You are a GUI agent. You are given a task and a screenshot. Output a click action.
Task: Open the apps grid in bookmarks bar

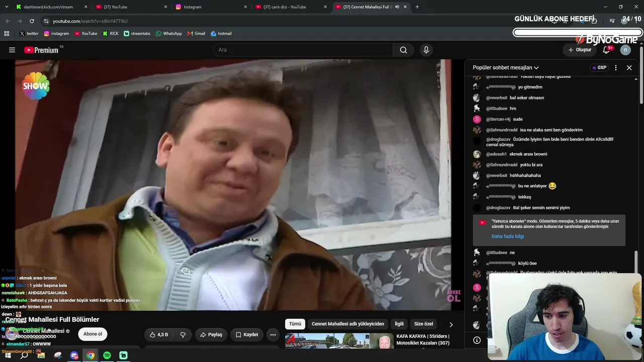click(x=7, y=34)
